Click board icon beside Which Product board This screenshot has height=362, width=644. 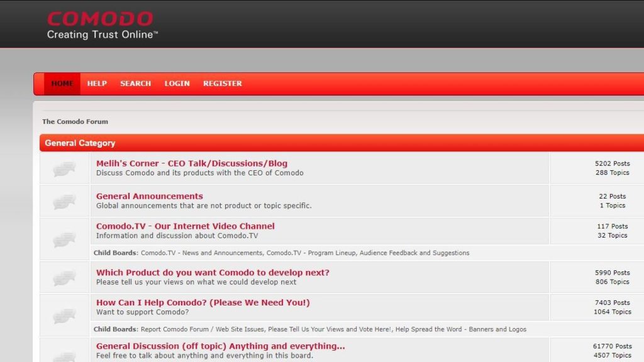65,278
